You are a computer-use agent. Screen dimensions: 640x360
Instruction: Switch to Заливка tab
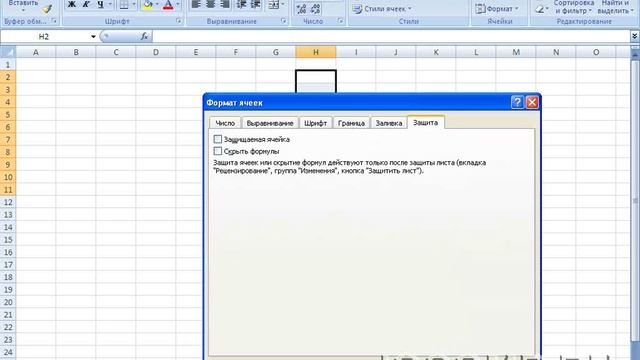click(x=389, y=123)
